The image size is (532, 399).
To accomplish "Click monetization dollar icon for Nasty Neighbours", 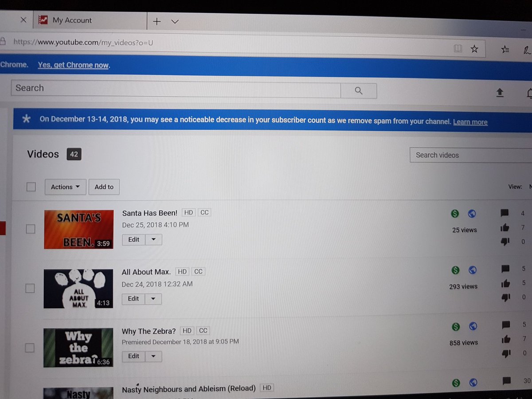I will 456,382.
